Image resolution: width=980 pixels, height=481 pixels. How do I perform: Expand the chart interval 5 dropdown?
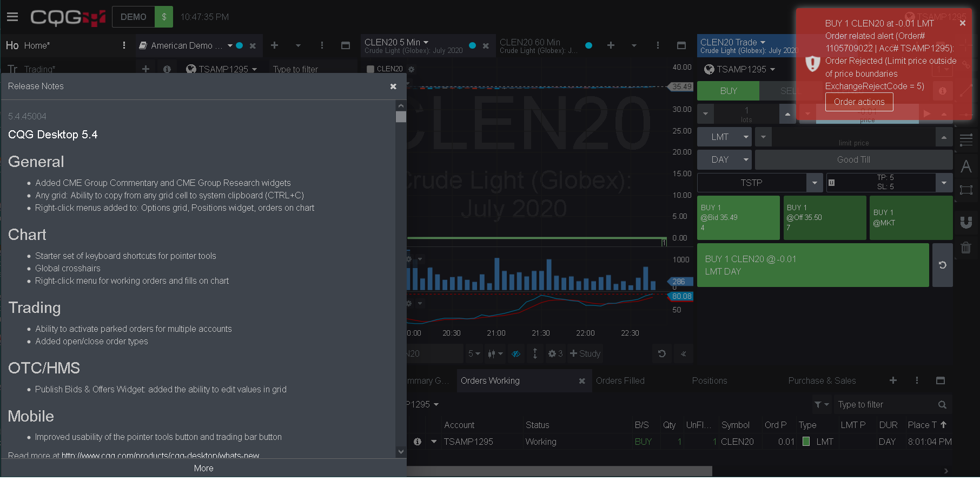click(x=474, y=353)
